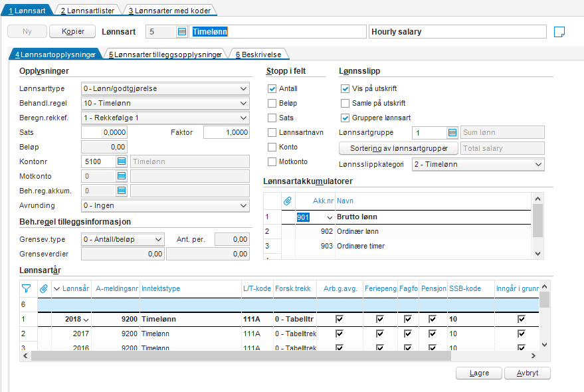Click the Inntektstype column header
Screen dimensions: 584x392
[191, 288]
